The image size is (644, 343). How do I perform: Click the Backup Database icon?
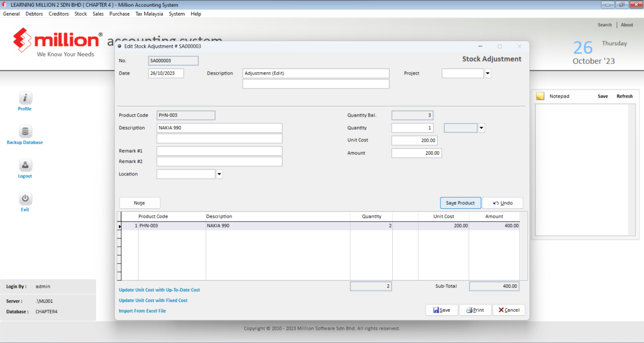tap(25, 131)
